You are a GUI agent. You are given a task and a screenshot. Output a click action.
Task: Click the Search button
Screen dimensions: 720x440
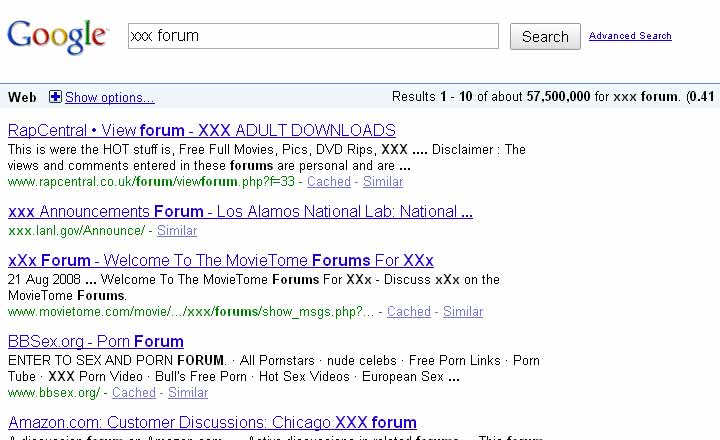tap(545, 36)
